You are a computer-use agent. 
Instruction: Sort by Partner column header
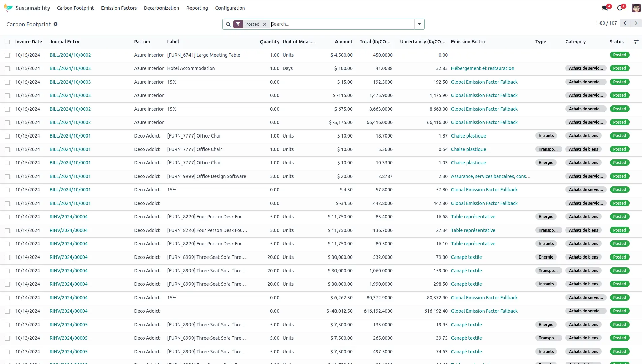142,42
